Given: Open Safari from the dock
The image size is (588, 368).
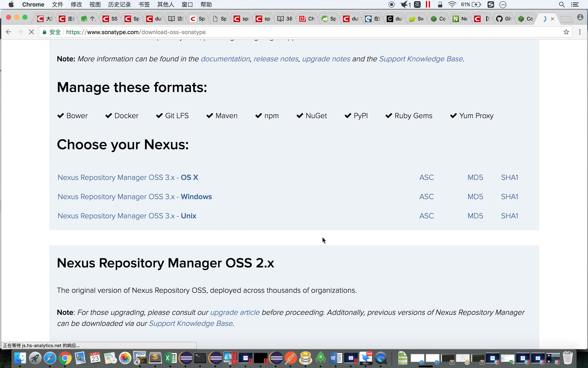Looking at the screenshot, I should click(x=50, y=358).
